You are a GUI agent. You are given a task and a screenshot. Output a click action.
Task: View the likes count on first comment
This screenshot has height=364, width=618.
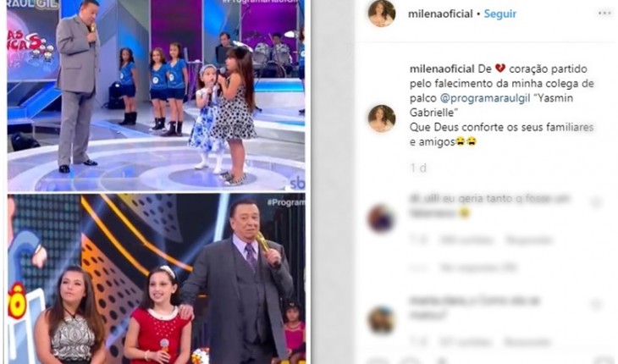coord(466,240)
